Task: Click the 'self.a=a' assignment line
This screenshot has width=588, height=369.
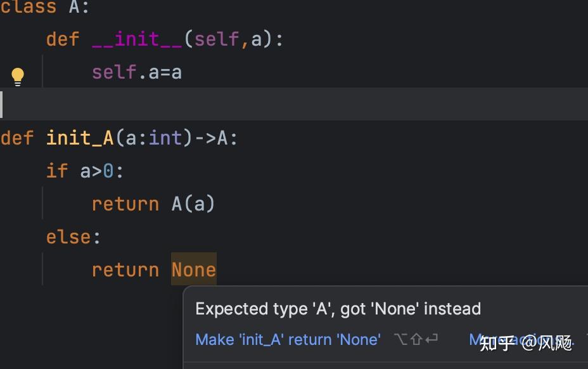Action: point(137,72)
